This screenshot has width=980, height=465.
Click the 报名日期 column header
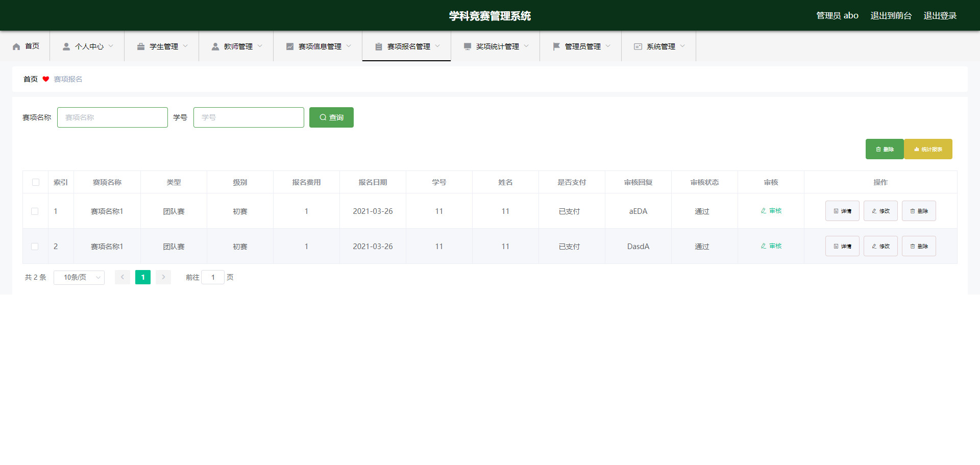click(373, 182)
